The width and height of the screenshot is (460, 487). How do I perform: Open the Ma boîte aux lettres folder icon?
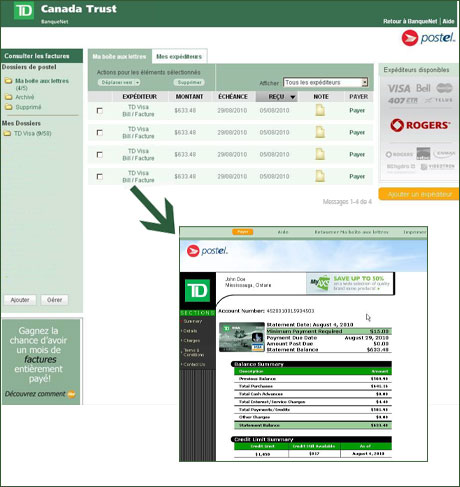pos(8,81)
